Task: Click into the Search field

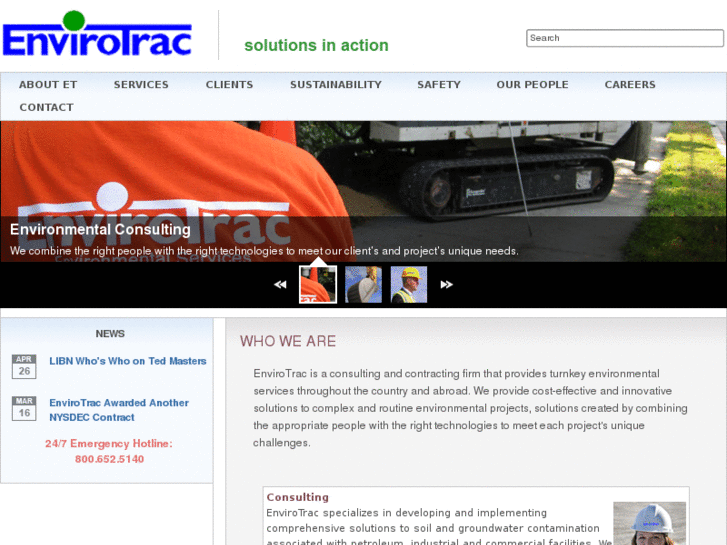Action: point(625,38)
